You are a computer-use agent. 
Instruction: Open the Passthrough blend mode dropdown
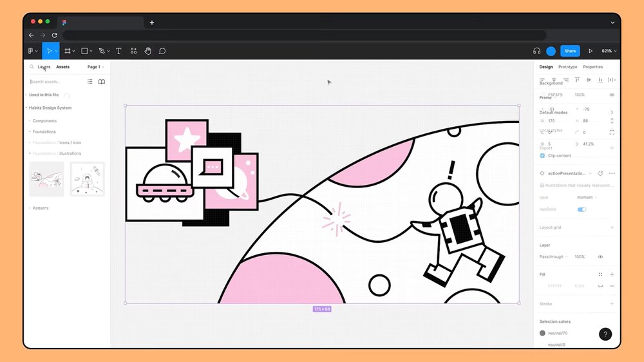tap(553, 257)
